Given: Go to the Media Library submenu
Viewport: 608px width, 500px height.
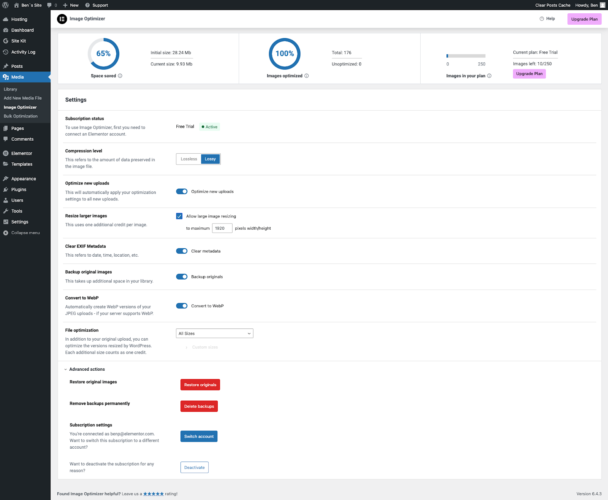Looking at the screenshot, I should click(x=11, y=89).
